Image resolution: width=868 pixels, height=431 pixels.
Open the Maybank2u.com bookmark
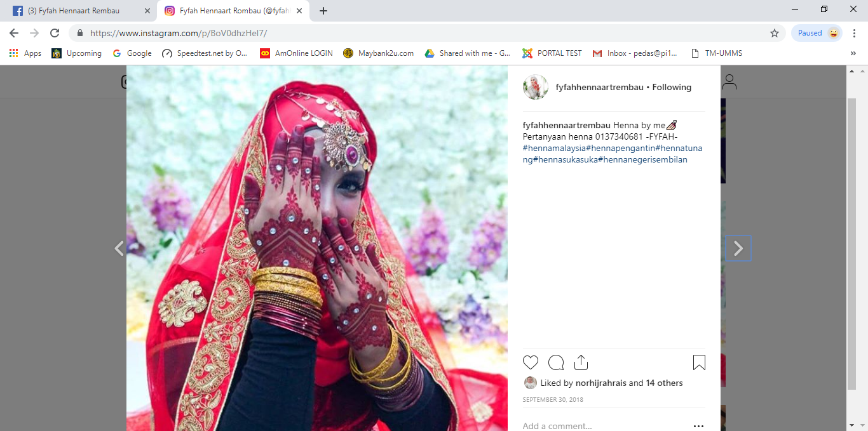(379, 53)
